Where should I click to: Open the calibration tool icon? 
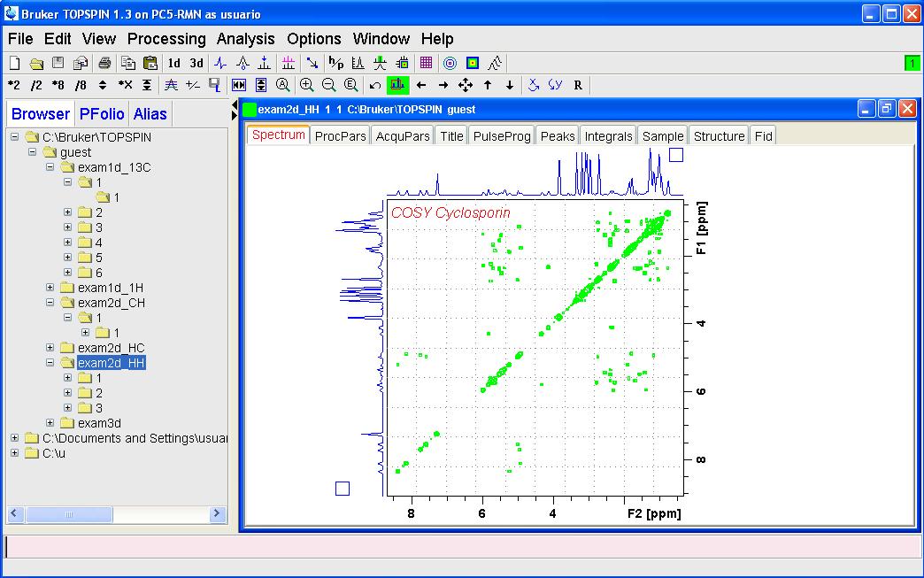point(243,63)
